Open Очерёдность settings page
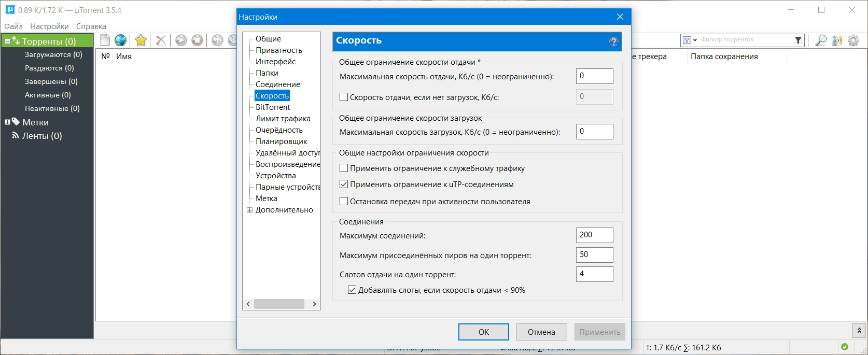Image resolution: width=868 pixels, height=355 pixels. click(279, 130)
